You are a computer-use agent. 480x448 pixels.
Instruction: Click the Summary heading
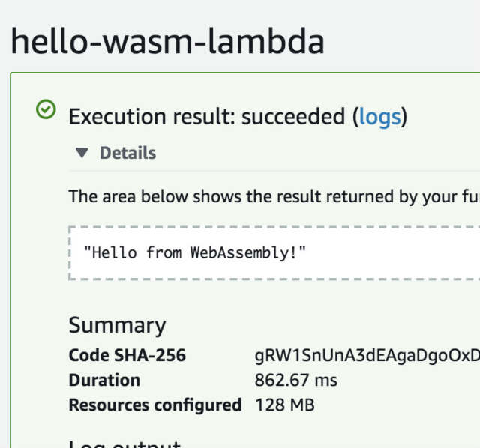(x=117, y=325)
